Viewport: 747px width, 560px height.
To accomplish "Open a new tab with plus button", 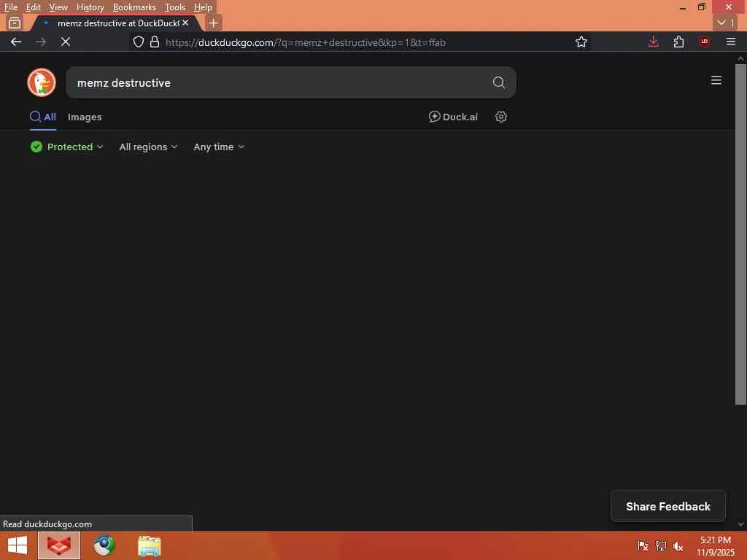I will 214,23.
